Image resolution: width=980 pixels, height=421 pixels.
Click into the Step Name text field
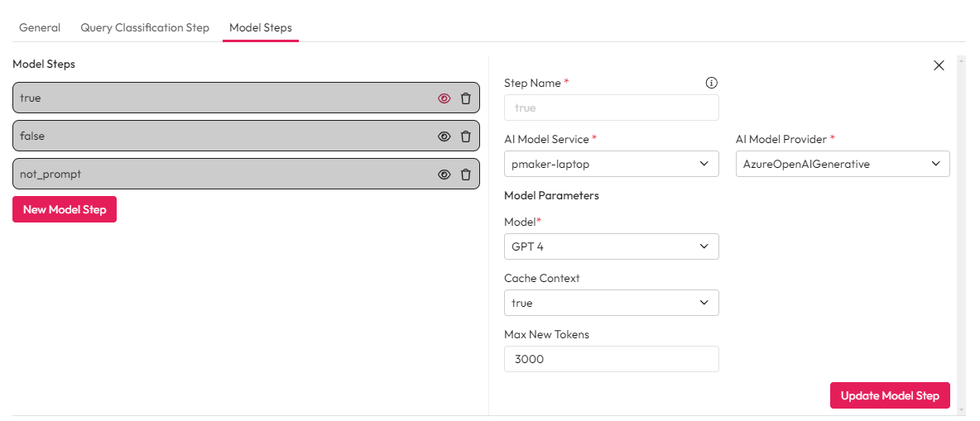(x=611, y=108)
